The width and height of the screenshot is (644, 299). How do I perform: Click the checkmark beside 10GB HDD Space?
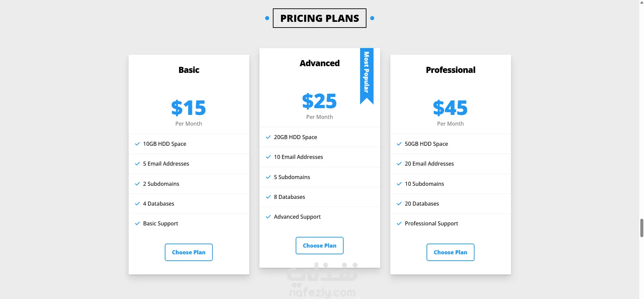(x=137, y=144)
